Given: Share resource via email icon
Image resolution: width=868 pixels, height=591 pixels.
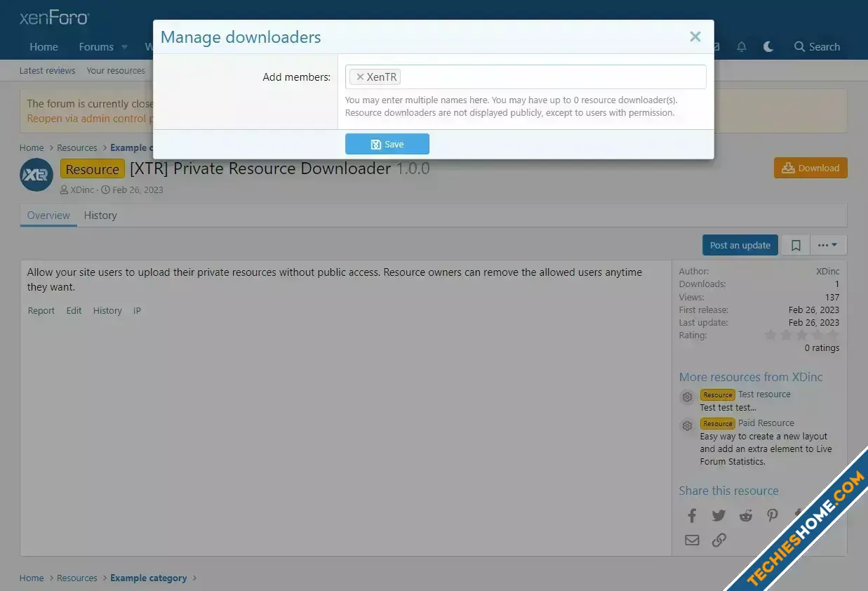Looking at the screenshot, I should click(x=692, y=540).
